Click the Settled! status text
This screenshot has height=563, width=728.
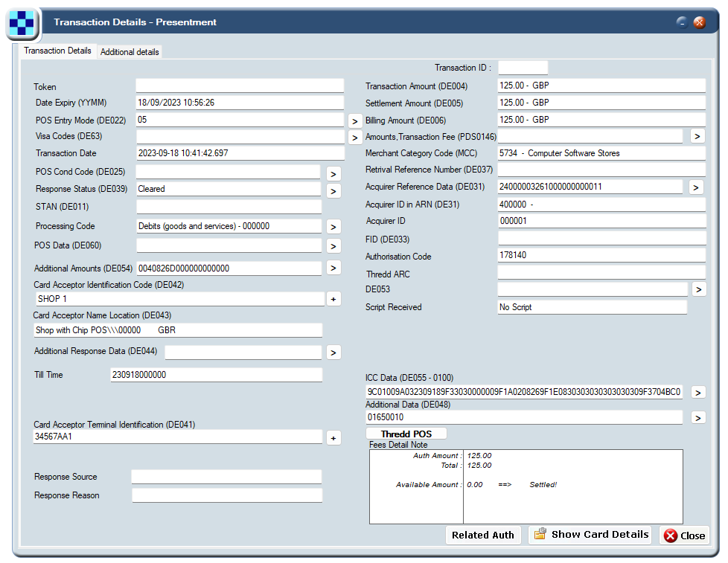pos(543,485)
